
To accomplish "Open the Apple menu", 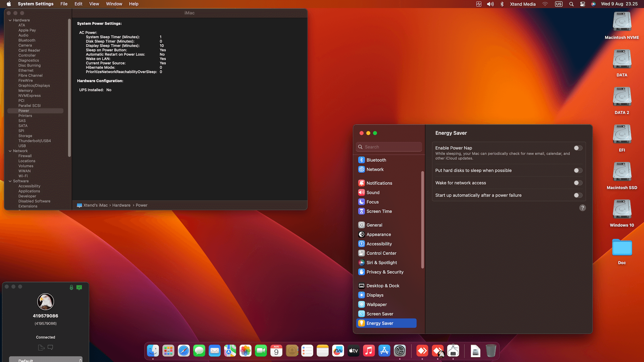I will [9, 4].
